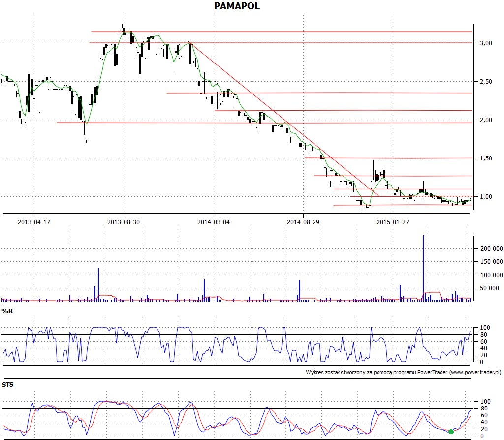Open the powertrader.pl credit text

[x=403, y=372]
